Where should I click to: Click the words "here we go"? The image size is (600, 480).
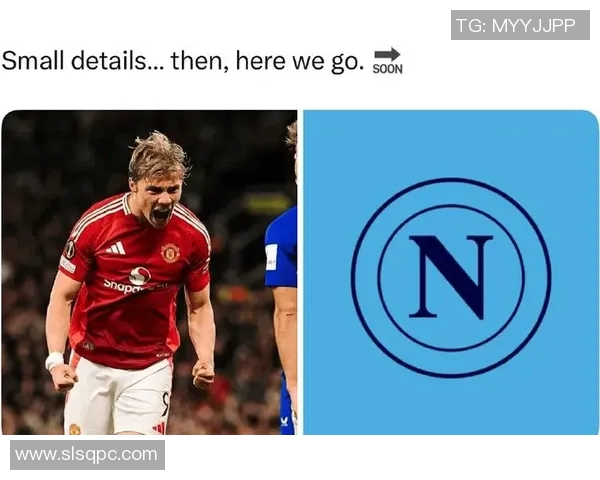pyautogui.click(x=297, y=61)
